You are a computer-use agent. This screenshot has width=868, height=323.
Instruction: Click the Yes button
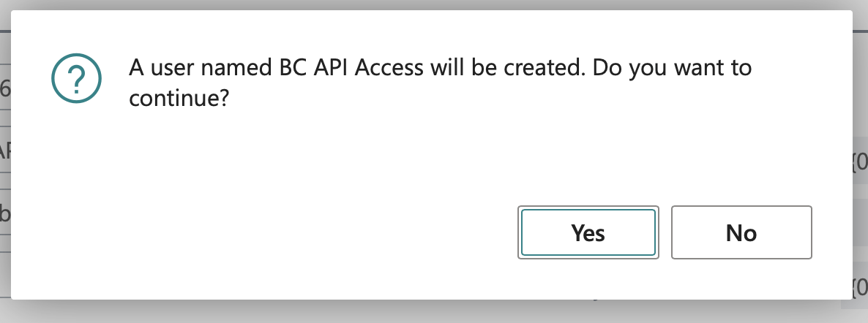click(588, 232)
